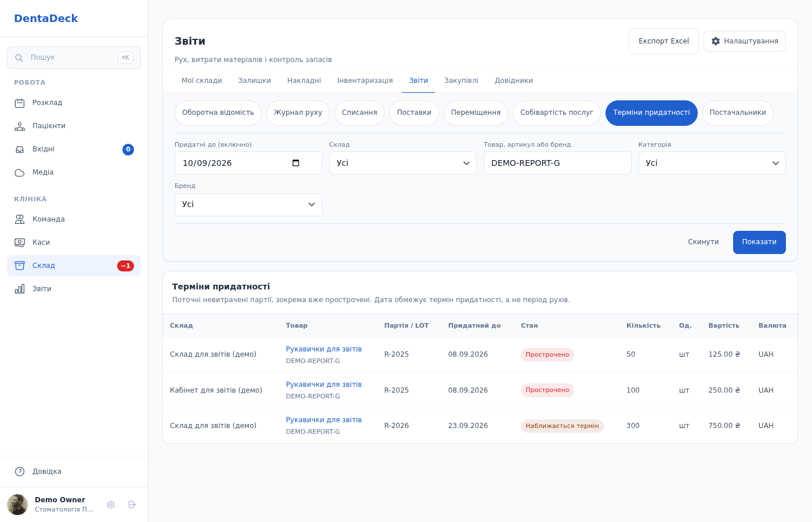Click the Каси cash register icon
Screen dimensions: 812x522
click(20, 242)
